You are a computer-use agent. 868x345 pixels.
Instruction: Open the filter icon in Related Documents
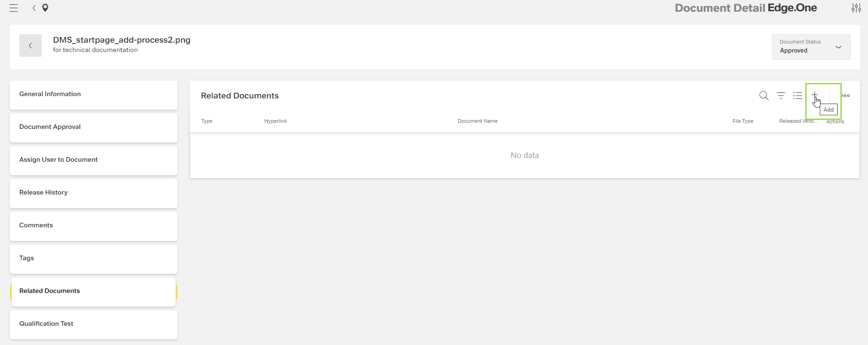(781, 96)
